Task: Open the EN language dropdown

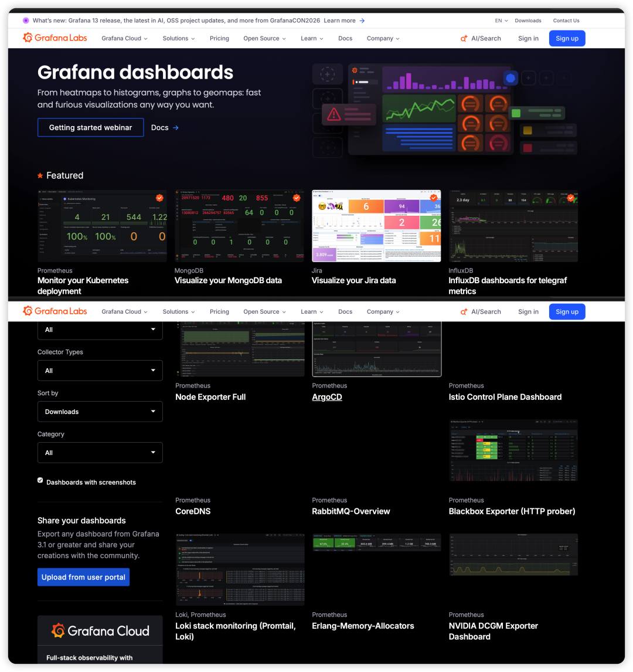Action: coord(501,21)
